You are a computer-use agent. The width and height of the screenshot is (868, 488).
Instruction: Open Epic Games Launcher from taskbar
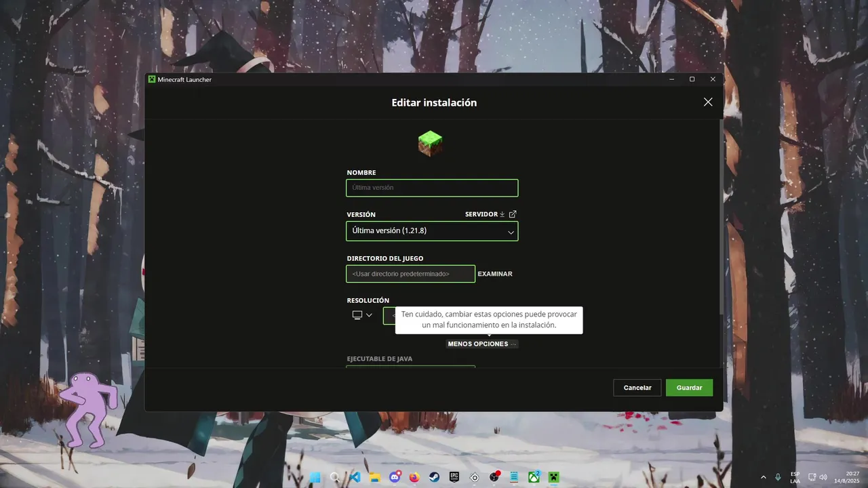454,477
